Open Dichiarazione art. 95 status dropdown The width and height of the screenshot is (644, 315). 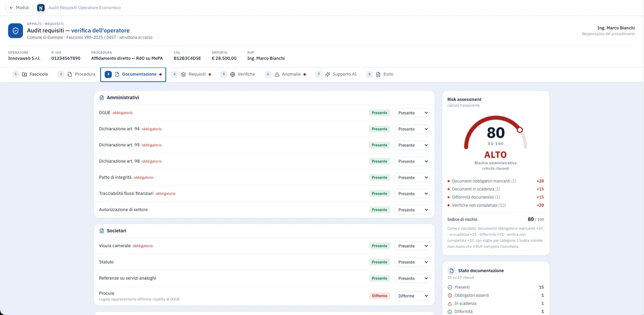[x=412, y=145]
